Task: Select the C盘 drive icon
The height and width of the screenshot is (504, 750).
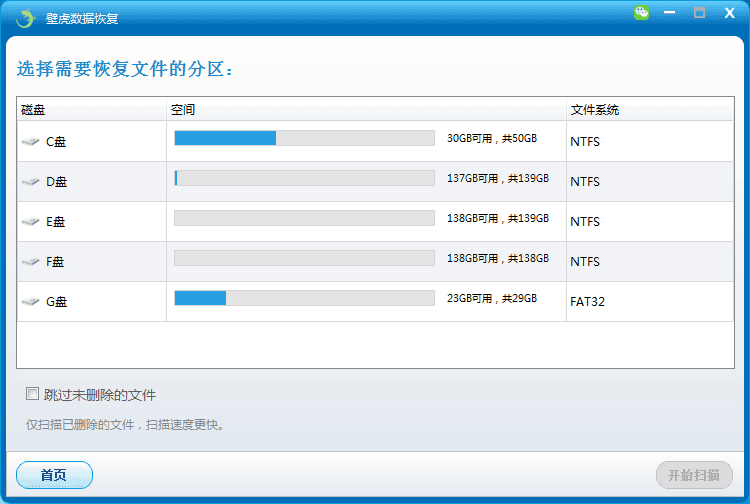Action: (31, 142)
